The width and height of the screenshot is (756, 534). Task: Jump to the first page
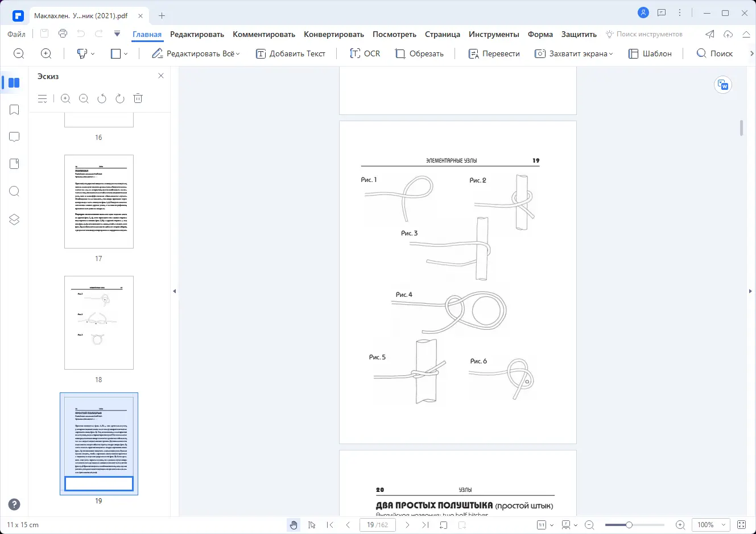pyautogui.click(x=330, y=525)
